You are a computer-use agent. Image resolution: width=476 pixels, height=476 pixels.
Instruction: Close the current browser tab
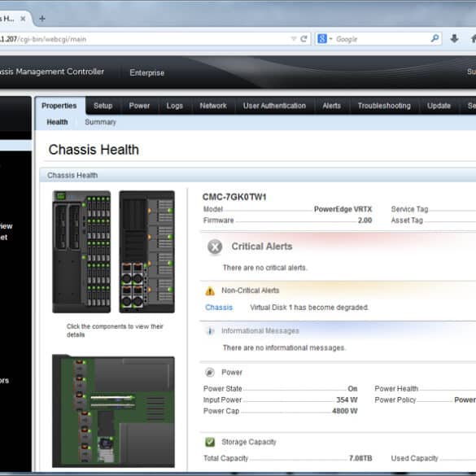[23, 19]
